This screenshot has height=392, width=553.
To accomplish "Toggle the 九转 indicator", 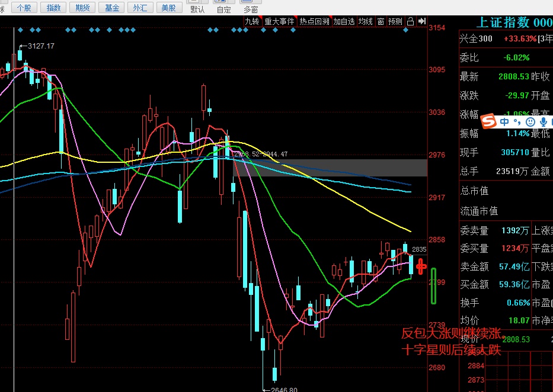I will (252, 21).
